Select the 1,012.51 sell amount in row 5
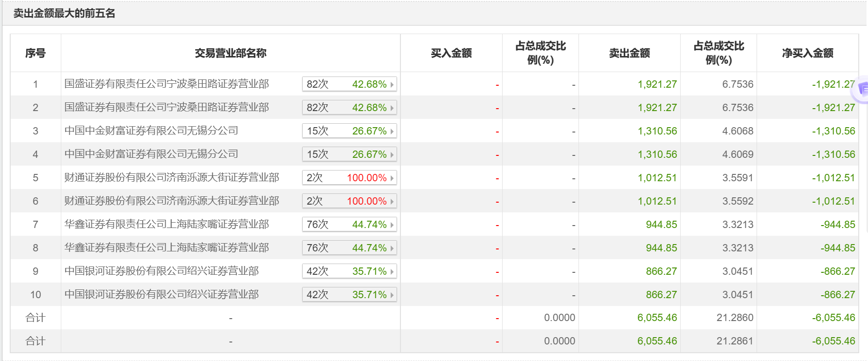 pyautogui.click(x=657, y=177)
